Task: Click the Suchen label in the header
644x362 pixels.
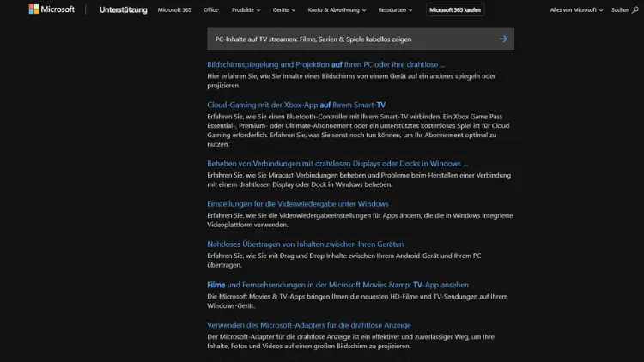Action: point(620,9)
